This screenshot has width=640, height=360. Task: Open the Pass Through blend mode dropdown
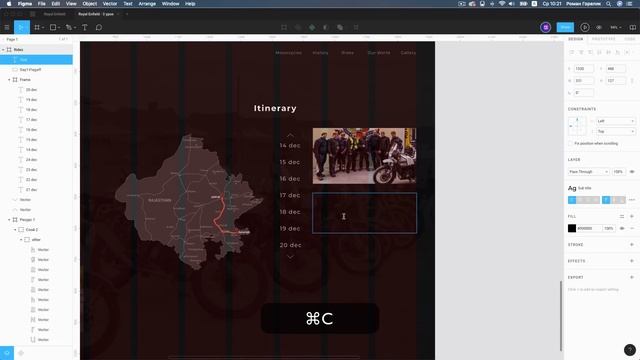pos(589,172)
